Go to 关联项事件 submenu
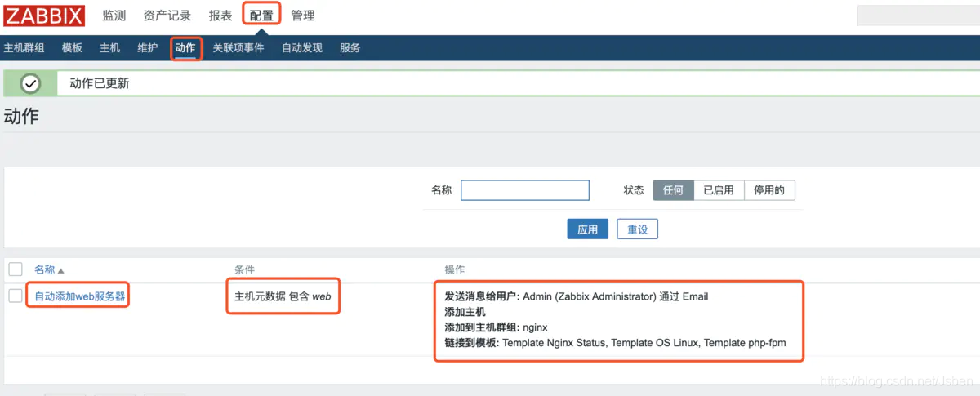Viewport: 980px width, 396px height. [238, 48]
